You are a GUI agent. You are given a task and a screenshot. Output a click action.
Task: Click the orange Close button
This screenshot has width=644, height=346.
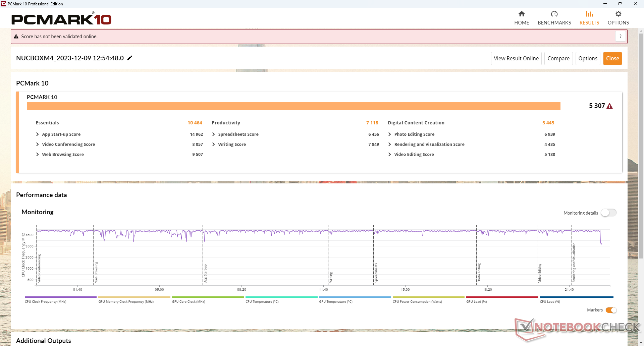tap(612, 58)
